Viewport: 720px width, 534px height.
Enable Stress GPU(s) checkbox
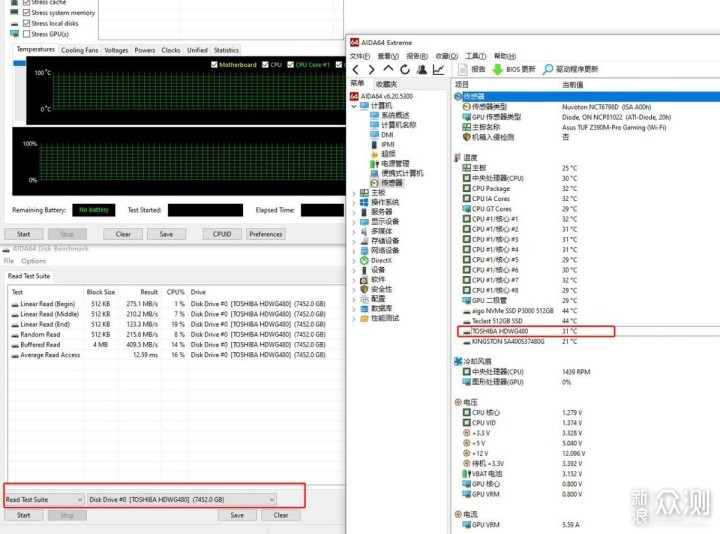(27, 34)
